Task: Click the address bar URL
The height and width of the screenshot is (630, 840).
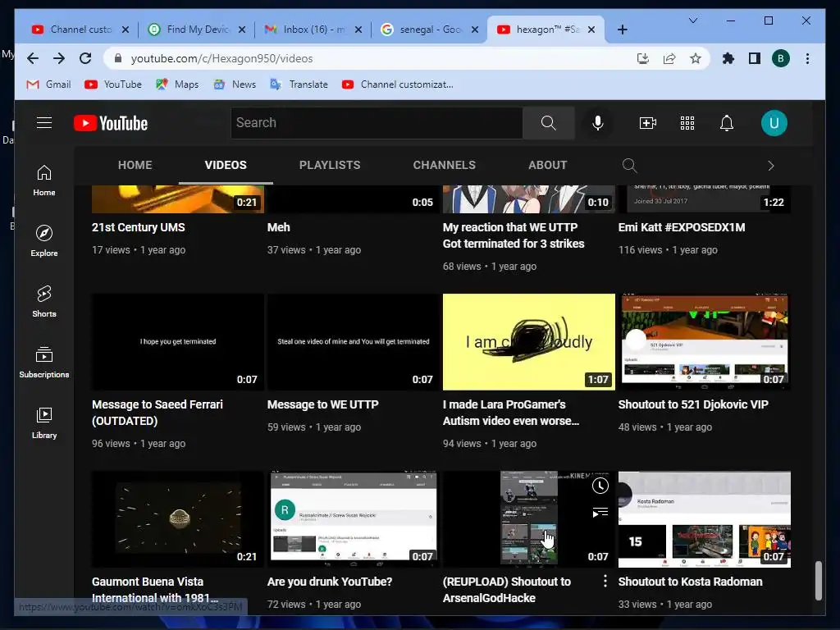Action: (x=221, y=58)
